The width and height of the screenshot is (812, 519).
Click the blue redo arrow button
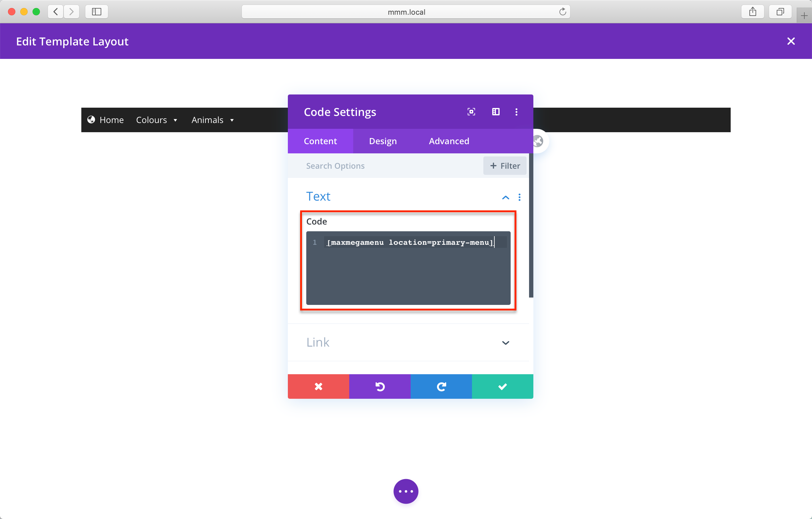tap(441, 386)
